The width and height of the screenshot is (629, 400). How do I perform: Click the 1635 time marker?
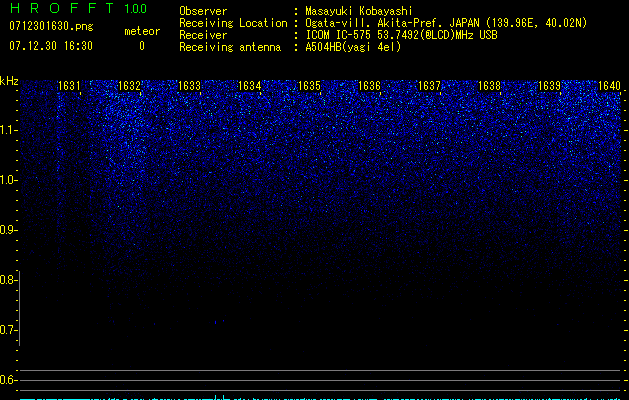[x=309, y=86]
